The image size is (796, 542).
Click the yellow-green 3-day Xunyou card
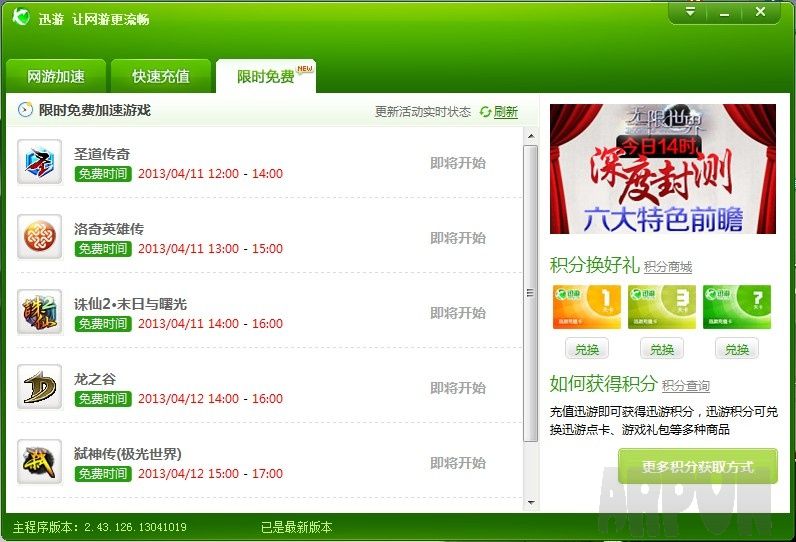tap(662, 307)
